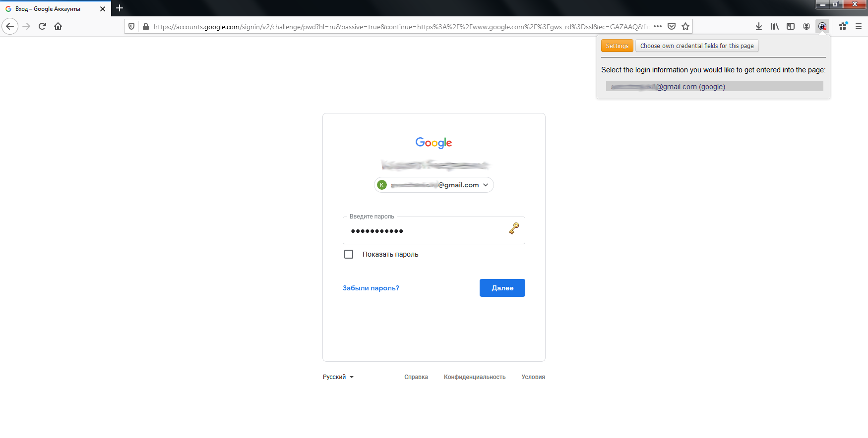Click the Далее button
The width and height of the screenshot is (868, 438).
click(502, 288)
